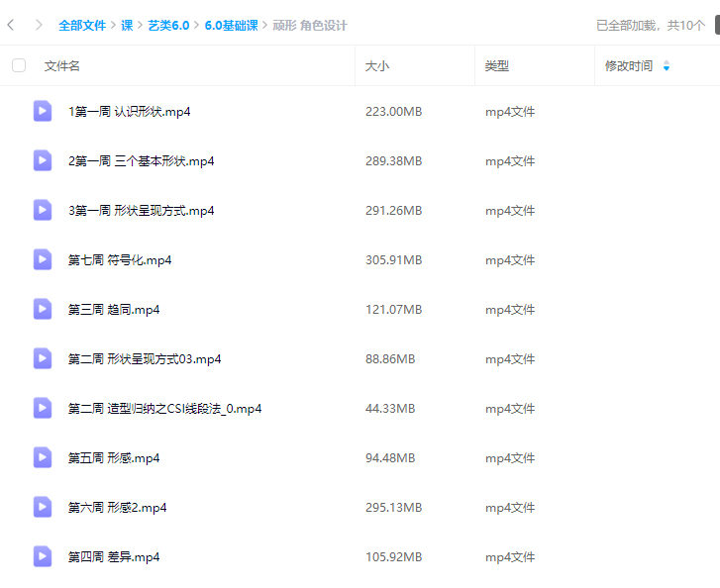Sort list by 大小 column header
The image size is (720, 588).
(x=377, y=66)
